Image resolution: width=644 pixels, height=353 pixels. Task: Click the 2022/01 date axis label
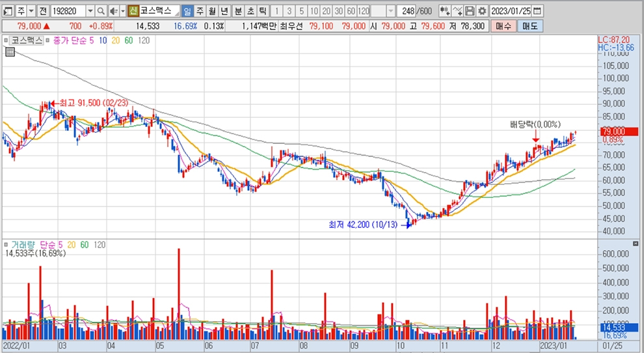click(16, 346)
